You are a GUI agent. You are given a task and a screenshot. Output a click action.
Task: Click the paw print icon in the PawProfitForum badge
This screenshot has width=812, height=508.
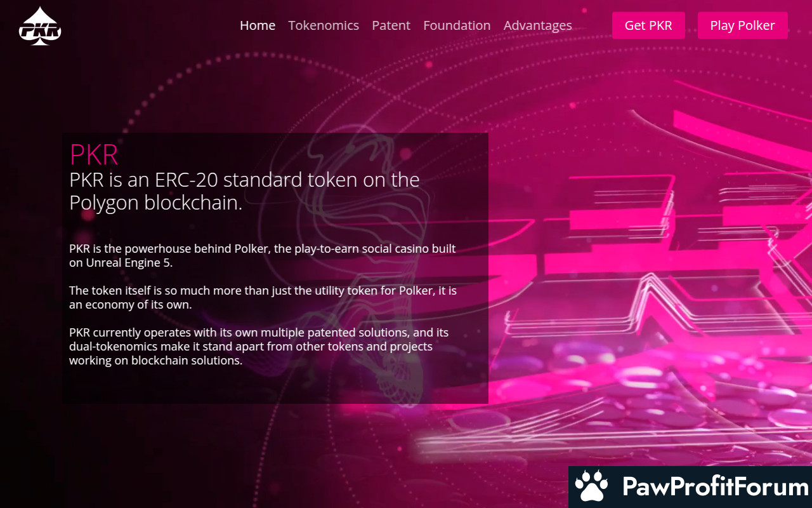tap(592, 488)
